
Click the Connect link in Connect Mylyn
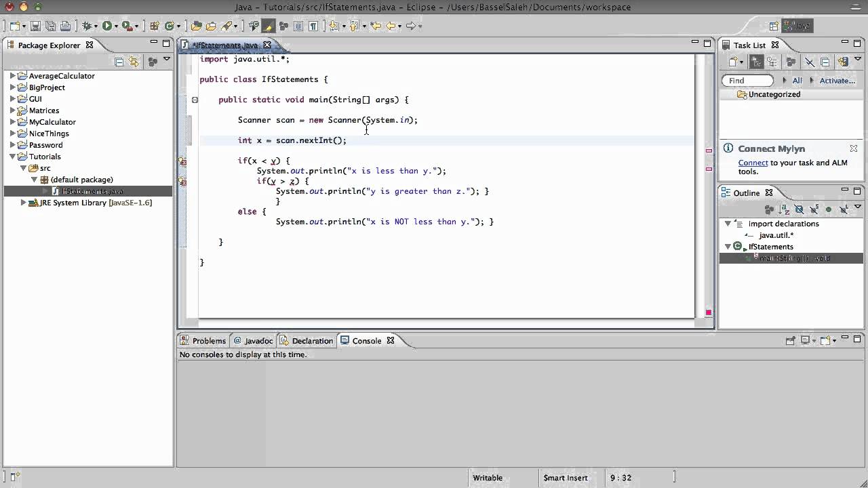click(x=753, y=163)
